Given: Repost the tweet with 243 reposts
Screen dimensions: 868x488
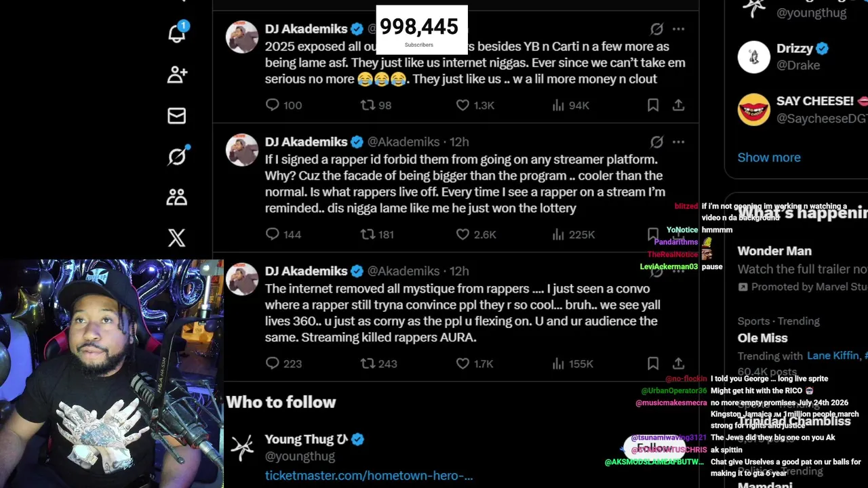Looking at the screenshot, I should coord(368,363).
